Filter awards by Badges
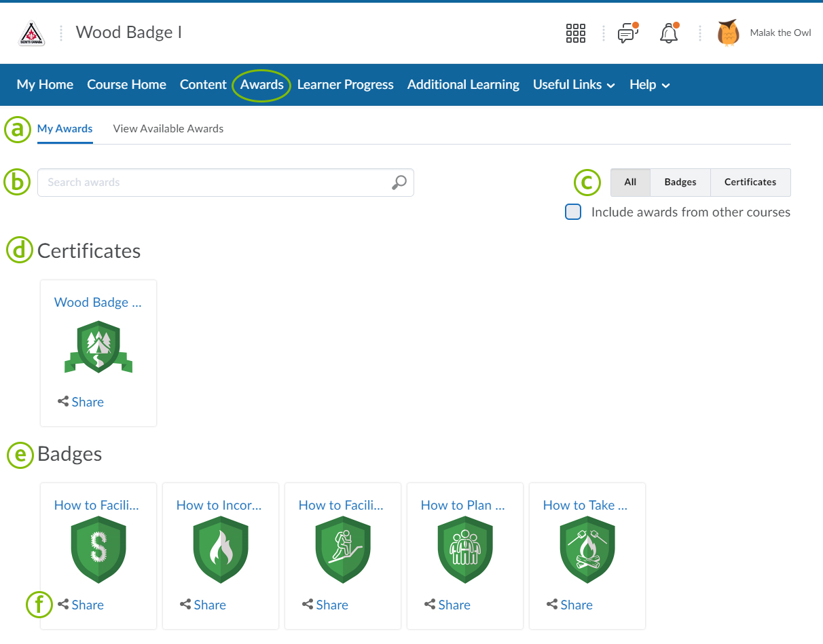 (x=680, y=182)
